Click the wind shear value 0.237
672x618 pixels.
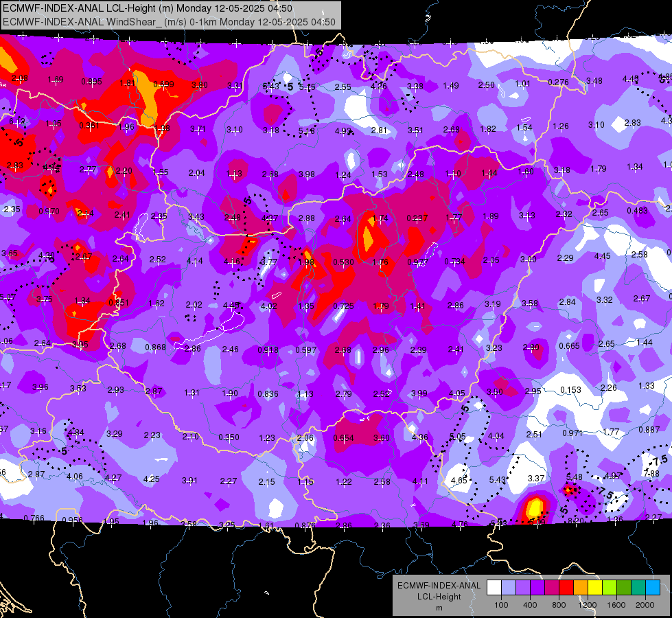pyautogui.click(x=417, y=218)
